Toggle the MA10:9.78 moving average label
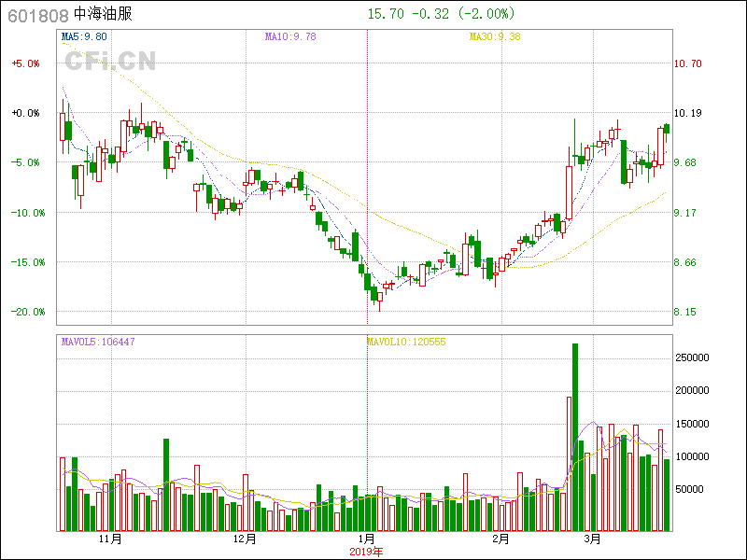Screen dimensions: 747x560 (x=290, y=37)
